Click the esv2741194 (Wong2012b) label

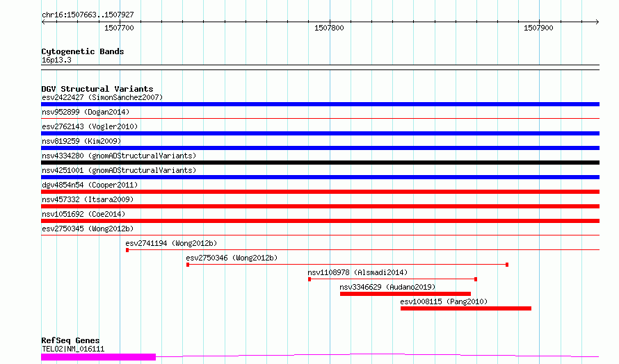(x=171, y=243)
